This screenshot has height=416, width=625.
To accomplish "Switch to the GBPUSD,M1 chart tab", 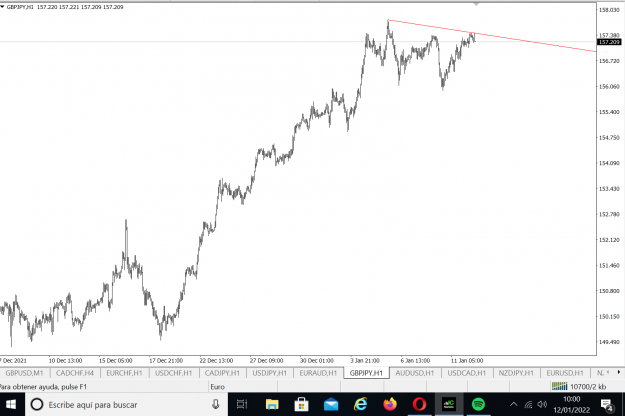I will pyautogui.click(x=24, y=373).
